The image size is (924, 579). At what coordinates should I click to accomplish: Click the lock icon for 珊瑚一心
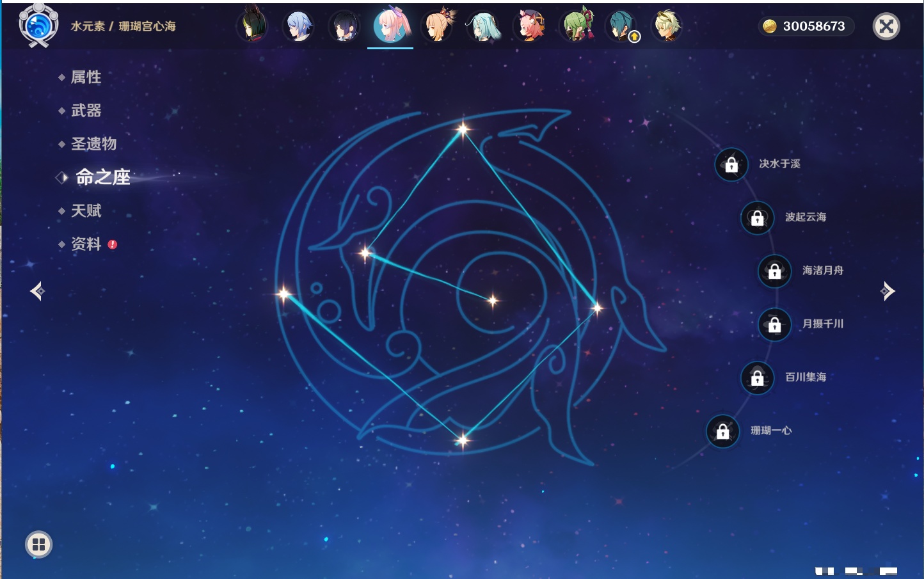[722, 431]
